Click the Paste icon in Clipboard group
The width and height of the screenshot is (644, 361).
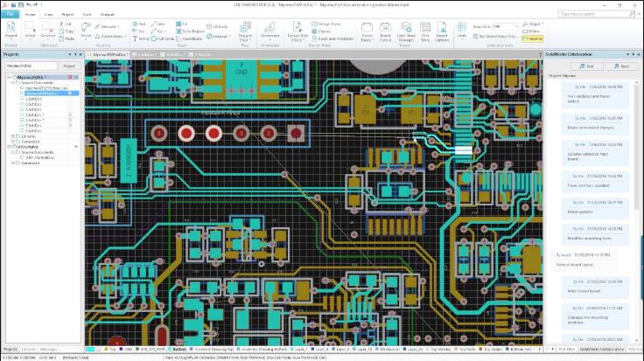tap(66, 38)
